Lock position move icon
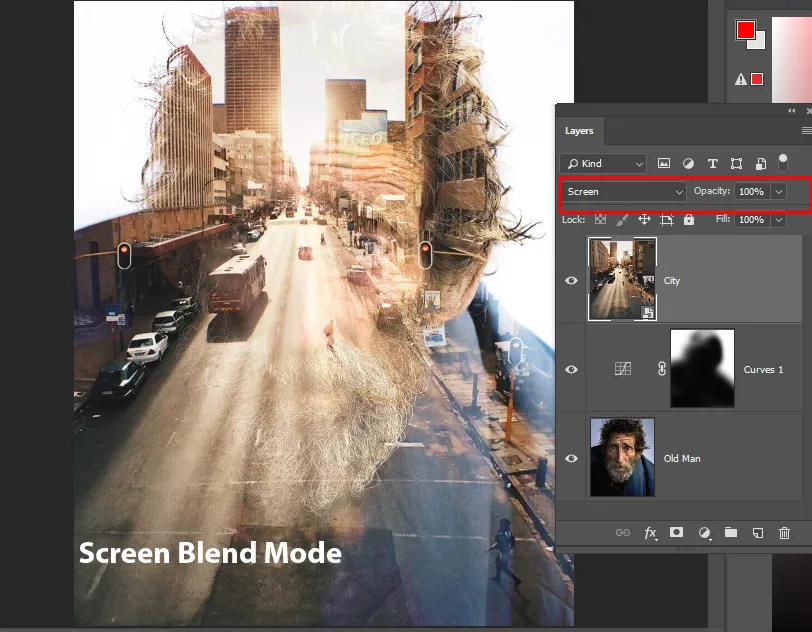 pos(644,220)
